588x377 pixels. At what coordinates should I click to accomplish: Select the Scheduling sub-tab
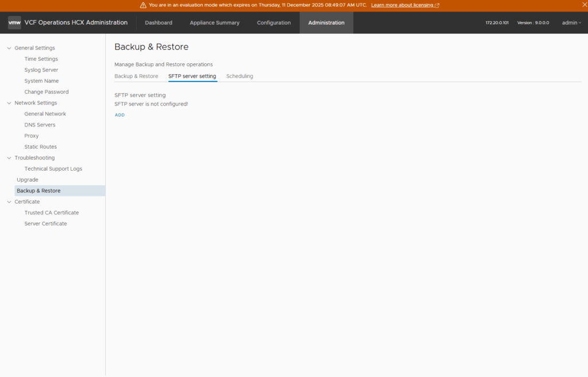pos(239,76)
